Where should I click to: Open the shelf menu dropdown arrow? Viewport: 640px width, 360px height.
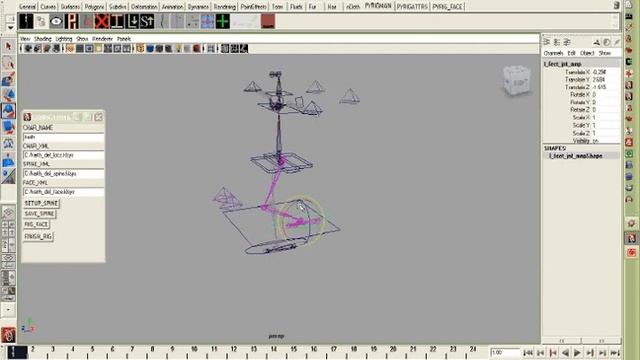[x=10, y=27]
